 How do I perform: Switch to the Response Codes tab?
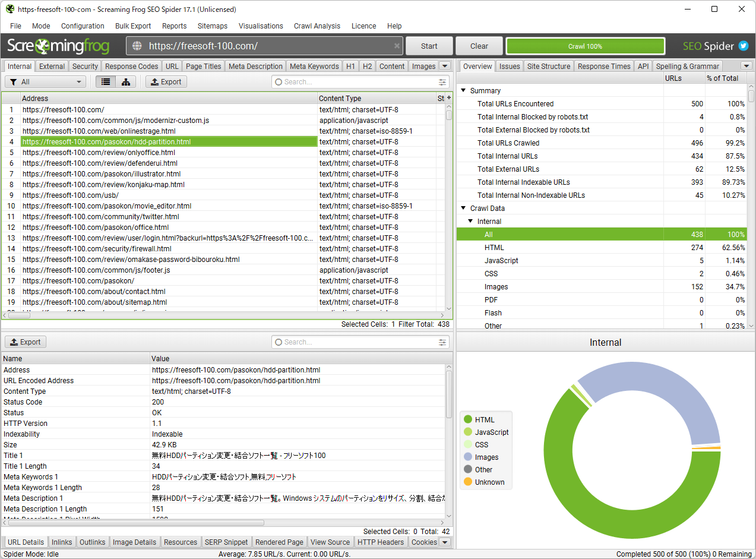click(x=132, y=67)
